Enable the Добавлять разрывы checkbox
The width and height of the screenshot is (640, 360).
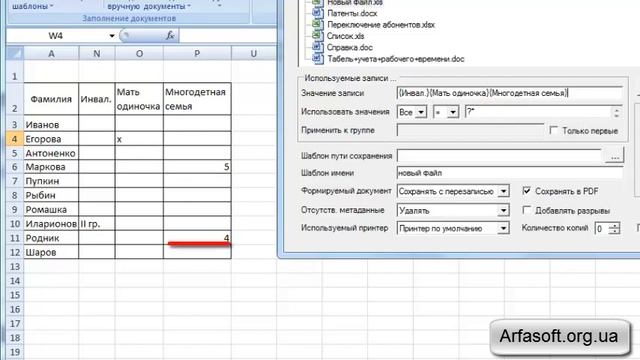(x=527, y=210)
